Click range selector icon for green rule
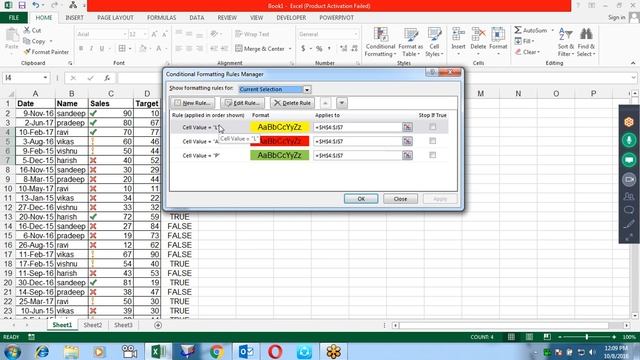The width and height of the screenshot is (640, 360). point(407,155)
